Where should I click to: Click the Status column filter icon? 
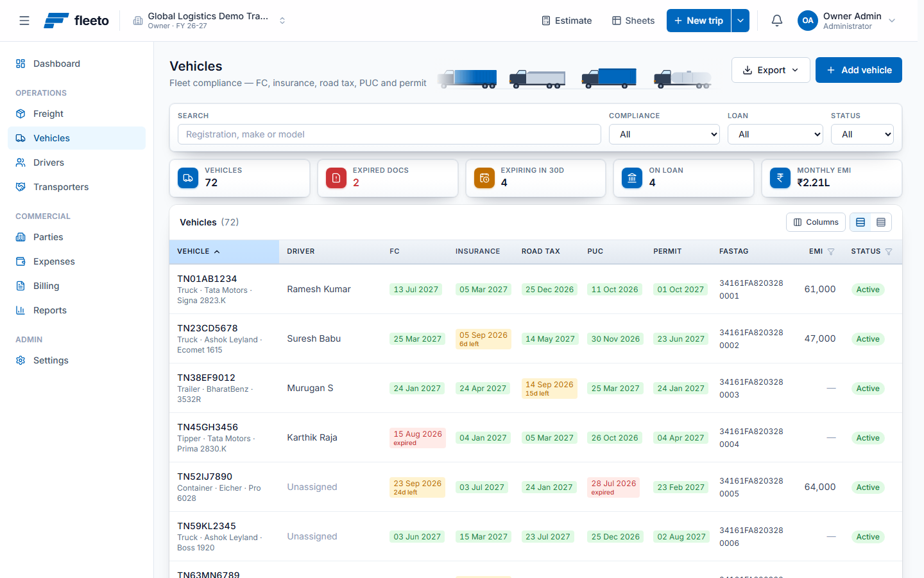pos(889,252)
